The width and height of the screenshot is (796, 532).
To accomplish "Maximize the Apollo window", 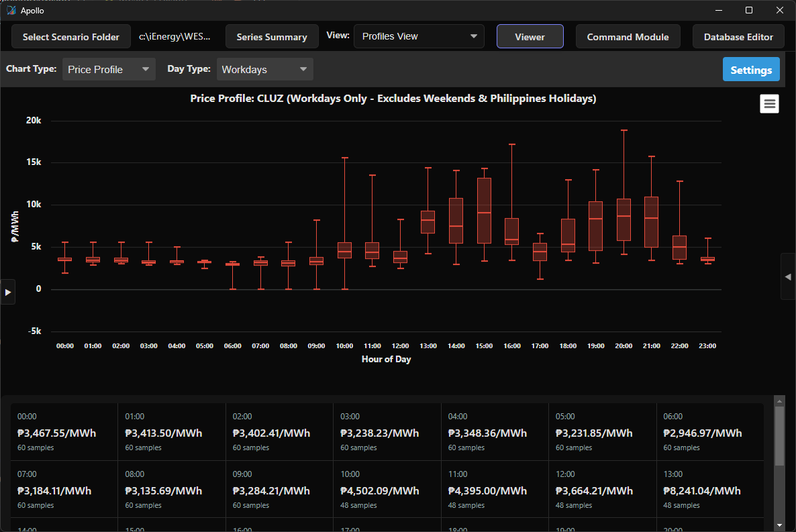I will coord(749,10).
